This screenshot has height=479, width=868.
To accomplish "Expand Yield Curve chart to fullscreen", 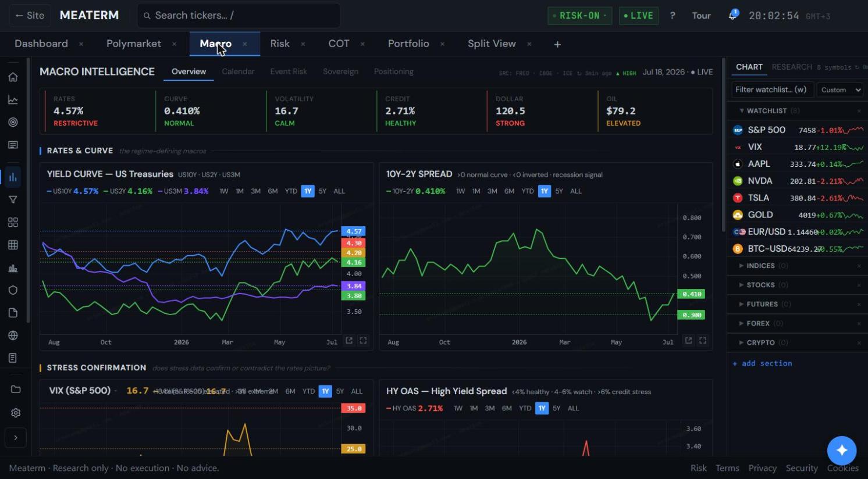I will [x=363, y=341].
